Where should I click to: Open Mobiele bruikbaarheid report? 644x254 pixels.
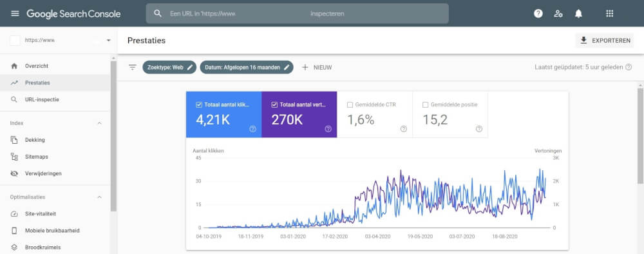point(55,231)
